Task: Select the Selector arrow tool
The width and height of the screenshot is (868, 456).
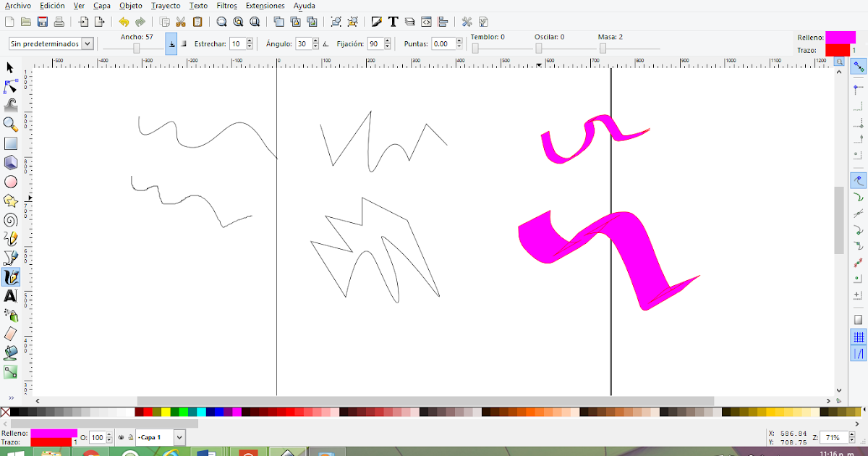Action: pyautogui.click(x=10, y=67)
